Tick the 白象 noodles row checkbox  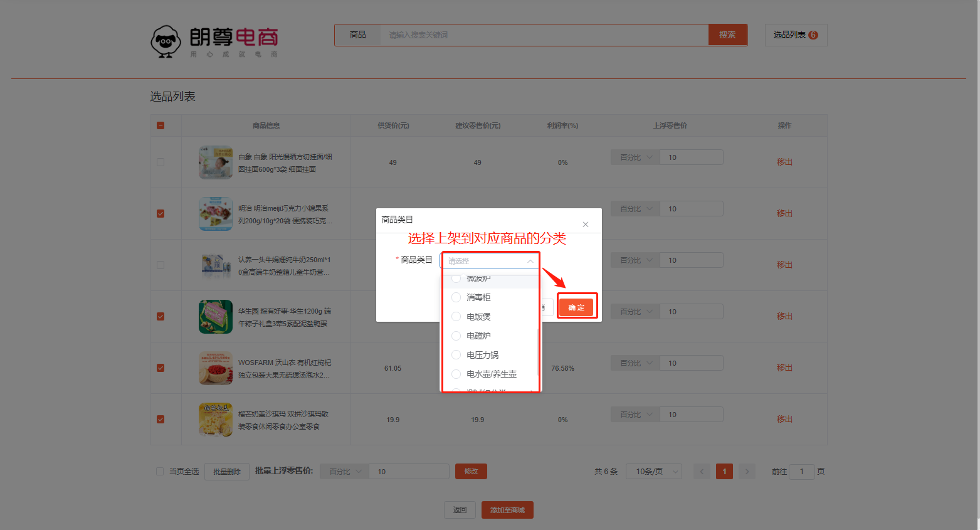coord(161,162)
